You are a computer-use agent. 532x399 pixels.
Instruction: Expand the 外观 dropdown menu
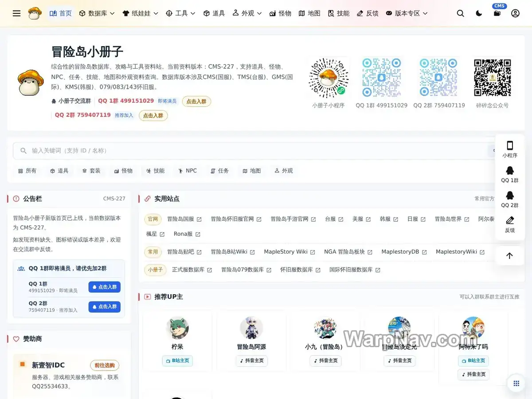click(247, 13)
